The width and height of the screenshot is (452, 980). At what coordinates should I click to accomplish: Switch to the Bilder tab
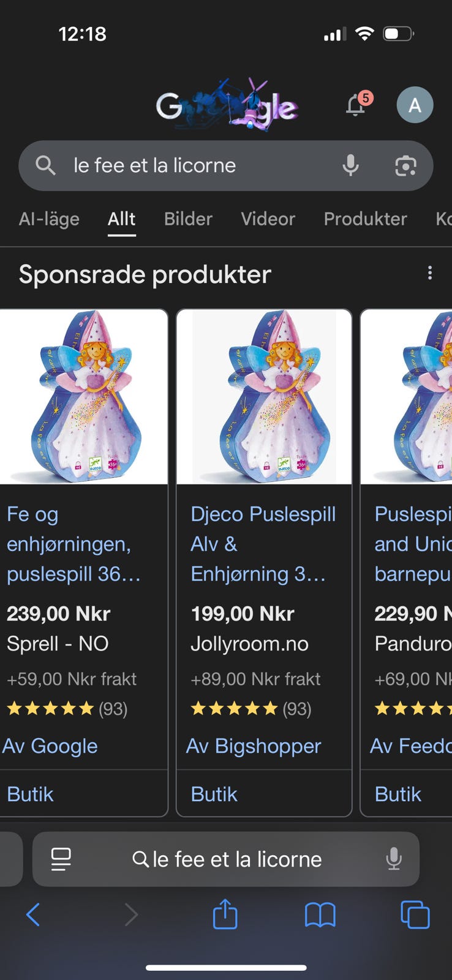coord(188,219)
